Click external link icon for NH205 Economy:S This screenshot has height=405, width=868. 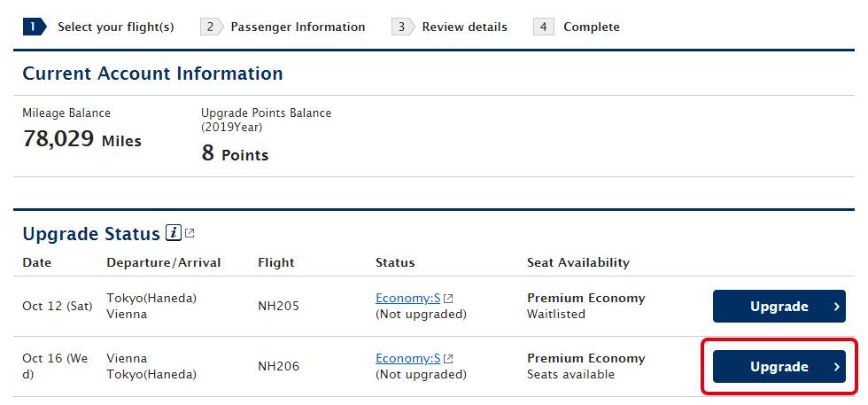click(x=448, y=299)
